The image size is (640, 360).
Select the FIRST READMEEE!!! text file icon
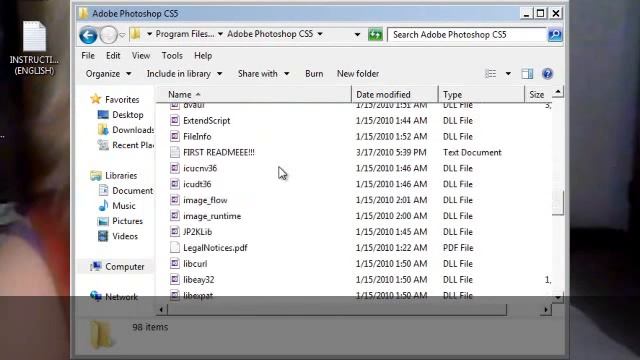tap(175, 152)
